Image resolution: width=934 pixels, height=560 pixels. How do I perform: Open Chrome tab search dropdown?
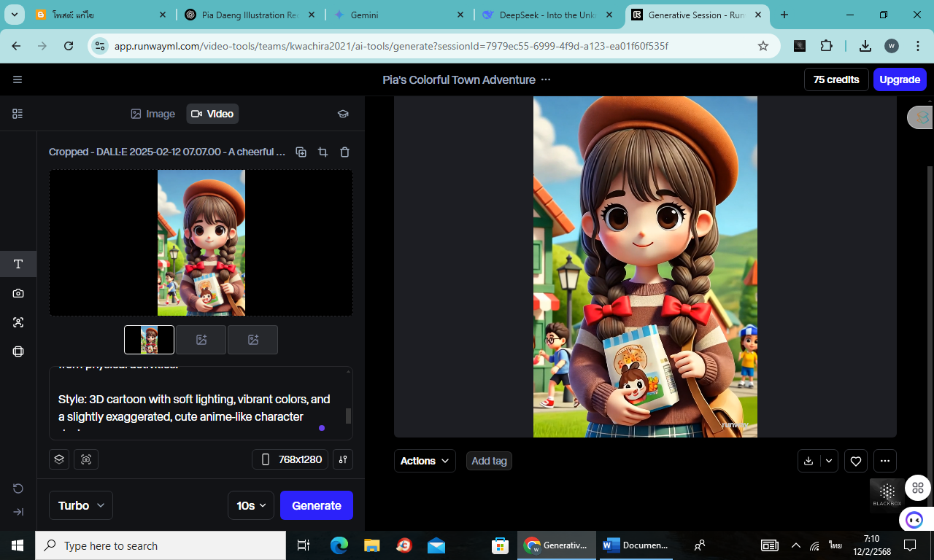tap(15, 15)
